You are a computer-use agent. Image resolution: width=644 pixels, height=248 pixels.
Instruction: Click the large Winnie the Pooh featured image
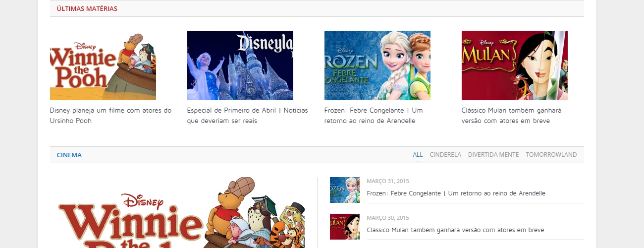[x=181, y=213]
